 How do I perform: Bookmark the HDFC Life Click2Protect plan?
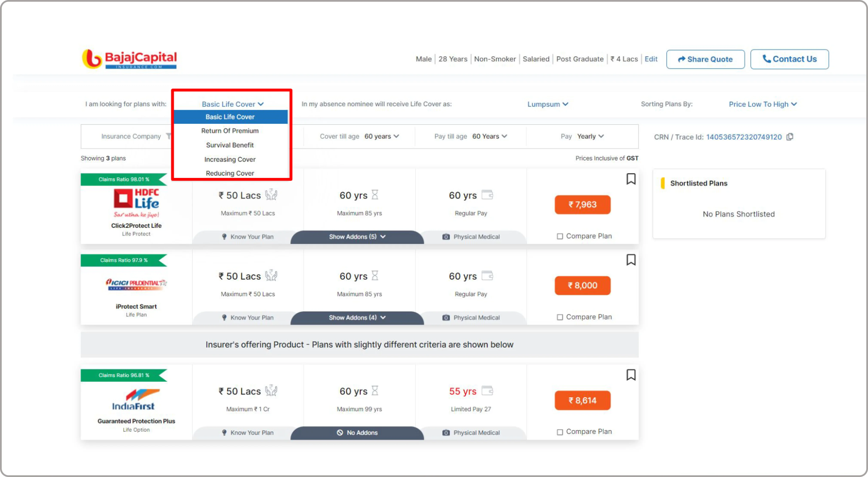coord(631,179)
